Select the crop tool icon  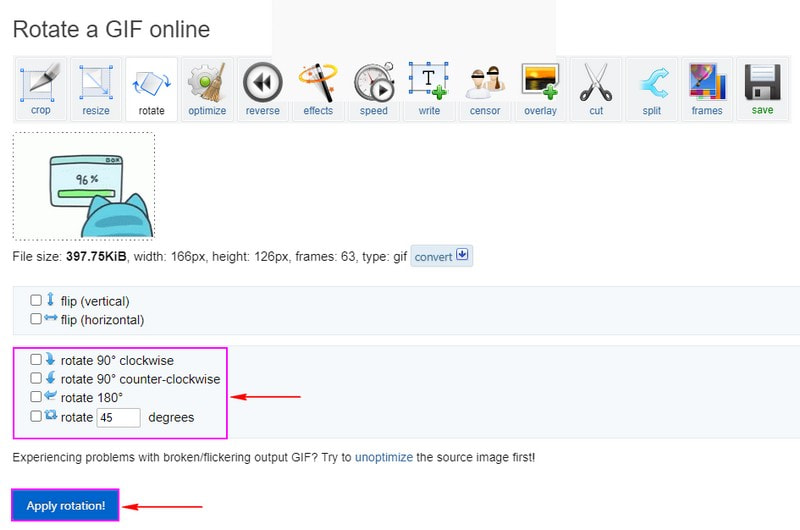coord(40,88)
